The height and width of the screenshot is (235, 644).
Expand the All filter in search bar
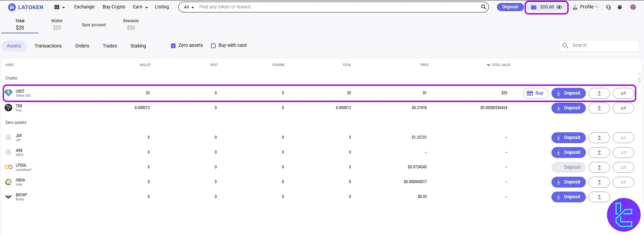click(x=189, y=7)
